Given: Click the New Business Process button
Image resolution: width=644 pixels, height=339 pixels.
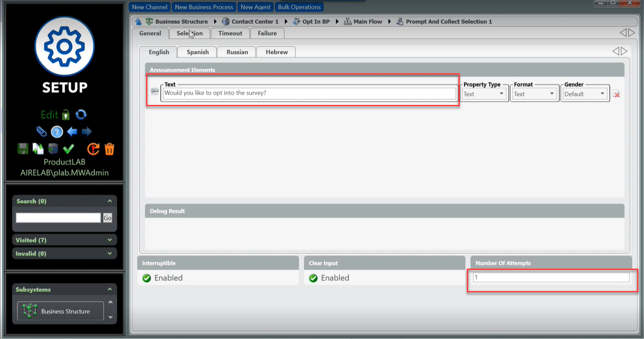Looking at the screenshot, I should pos(204,7).
